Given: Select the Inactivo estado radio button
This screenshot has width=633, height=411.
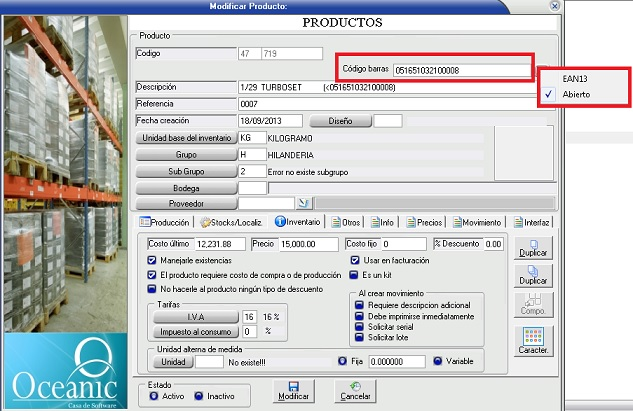Looking at the screenshot, I should [201, 395].
